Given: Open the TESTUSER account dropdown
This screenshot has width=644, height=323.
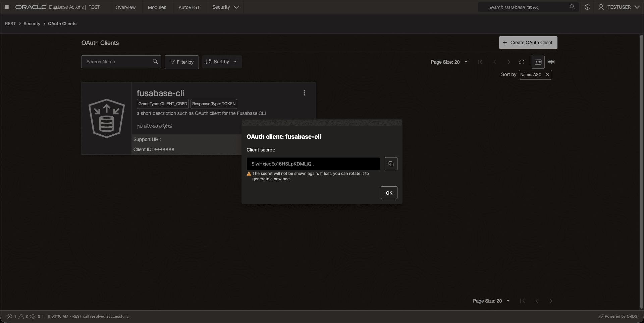Looking at the screenshot, I should tap(619, 7).
